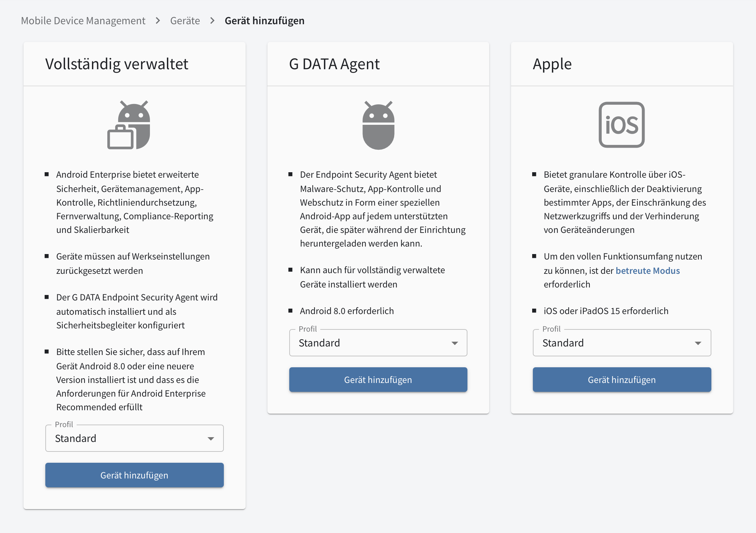Add device in G DATA Agent card
This screenshot has width=756, height=533.
pos(378,380)
